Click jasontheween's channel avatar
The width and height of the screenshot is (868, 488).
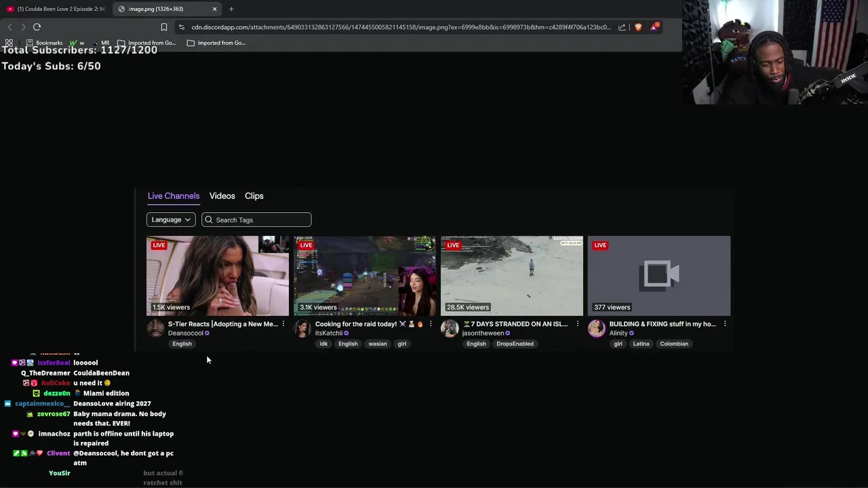coord(450,329)
